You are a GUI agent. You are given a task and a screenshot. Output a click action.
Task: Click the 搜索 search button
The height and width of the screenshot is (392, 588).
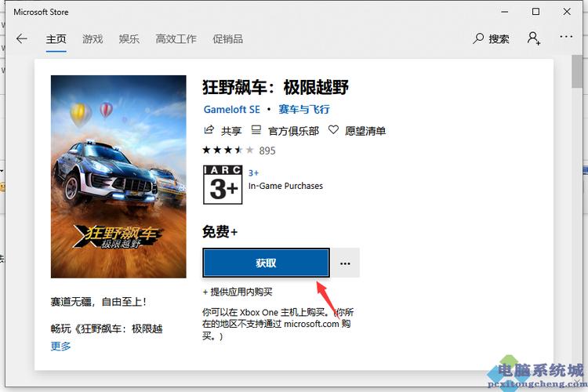point(491,38)
